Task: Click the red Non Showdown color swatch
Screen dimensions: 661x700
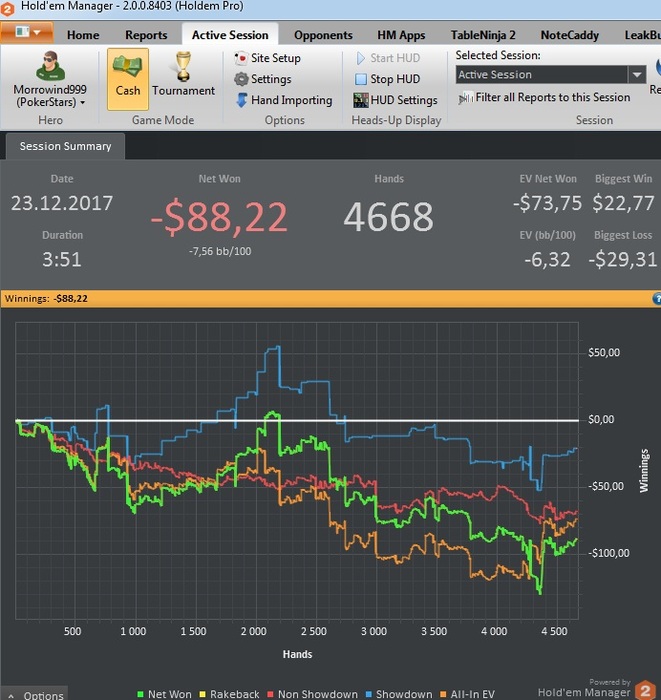Action: pyautogui.click(x=270, y=694)
